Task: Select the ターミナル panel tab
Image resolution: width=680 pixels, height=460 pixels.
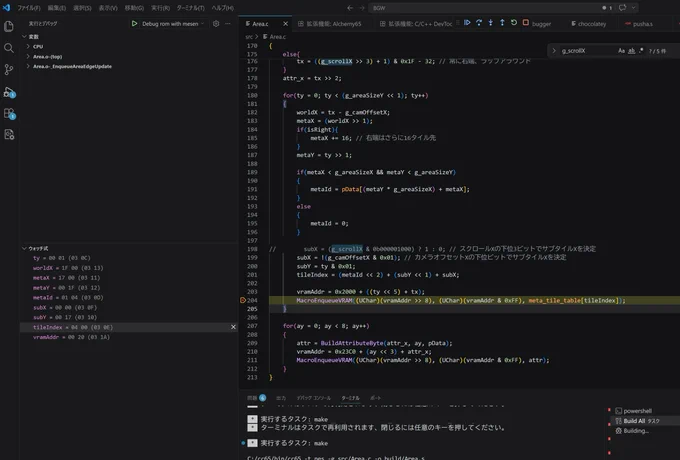Action: click(350, 398)
